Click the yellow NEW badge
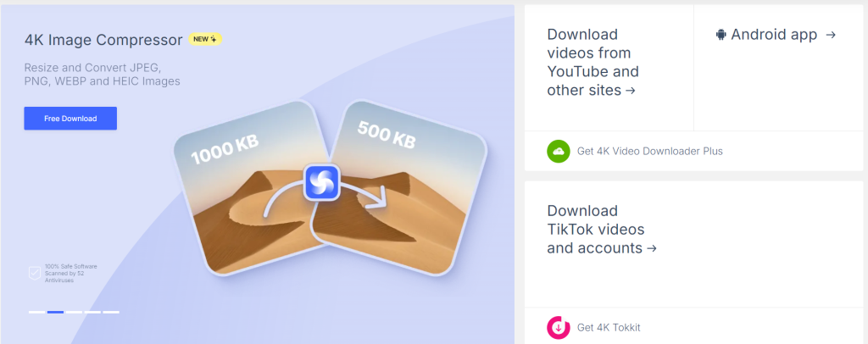This screenshot has height=344, width=868. (205, 39)
